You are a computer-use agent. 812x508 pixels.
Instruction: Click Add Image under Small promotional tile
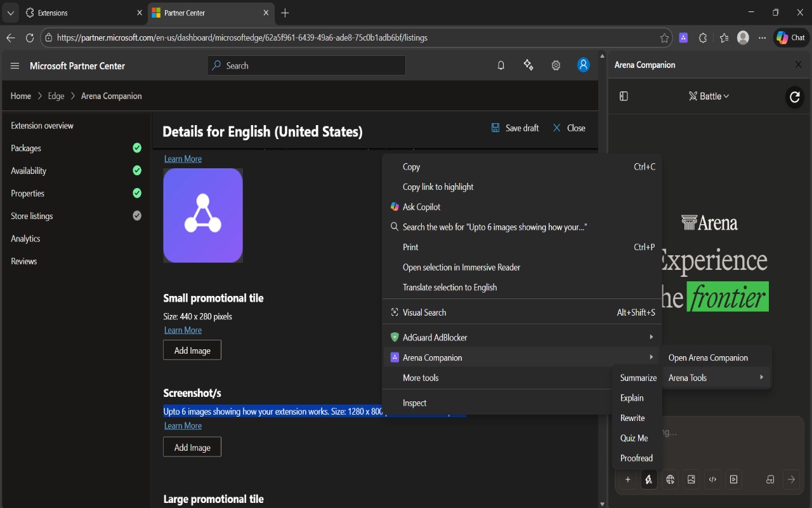click(x=192, y=351)
